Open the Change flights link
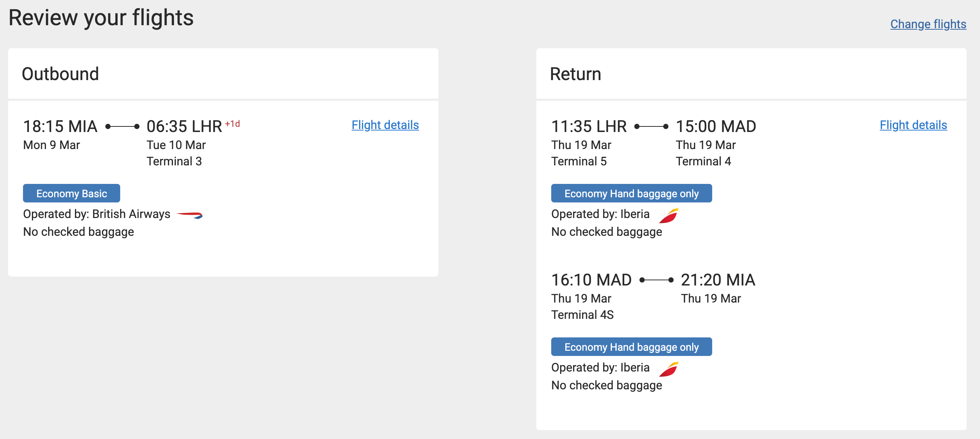This screenshot has width=980, height=439. pyautogui.click(x=927, y=24)
